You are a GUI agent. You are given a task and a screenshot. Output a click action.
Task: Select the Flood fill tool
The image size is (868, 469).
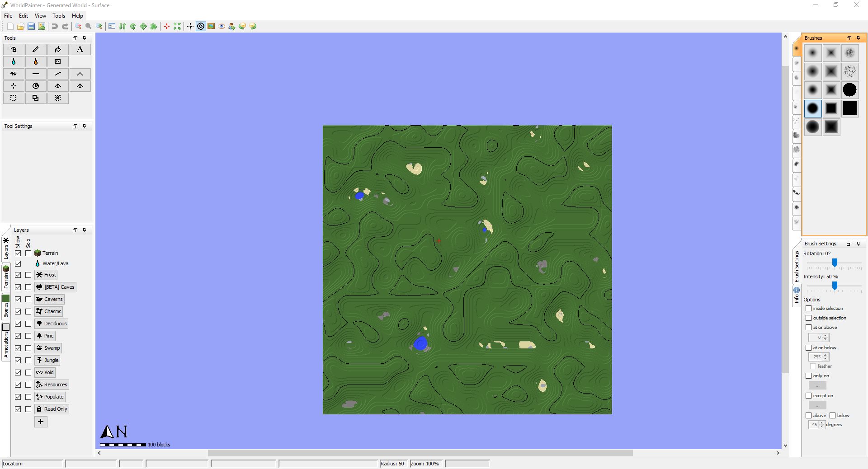(58, 50)
